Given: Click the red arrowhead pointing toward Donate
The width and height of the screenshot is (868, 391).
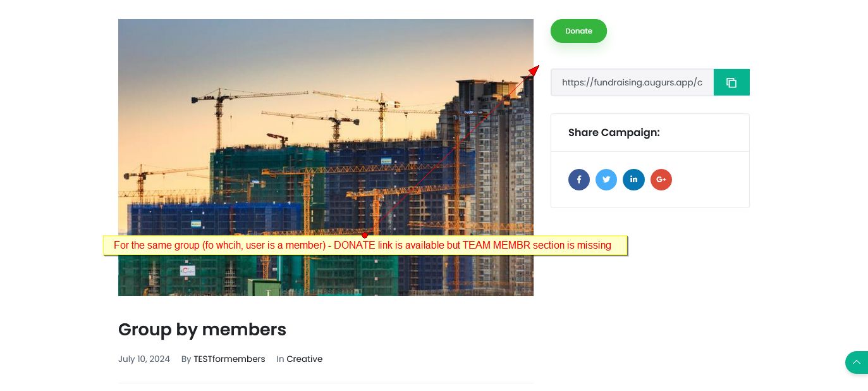Looking at the screenshot, I should 534,71.
